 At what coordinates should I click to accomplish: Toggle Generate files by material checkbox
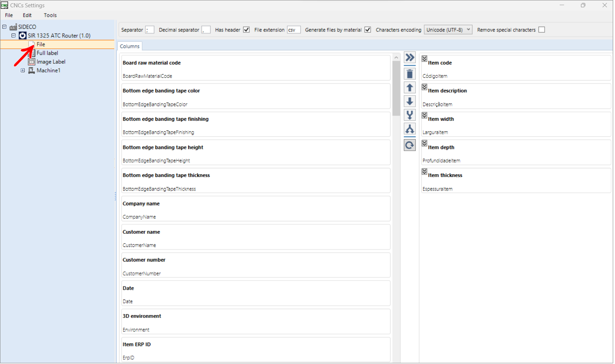pos(368,30)
